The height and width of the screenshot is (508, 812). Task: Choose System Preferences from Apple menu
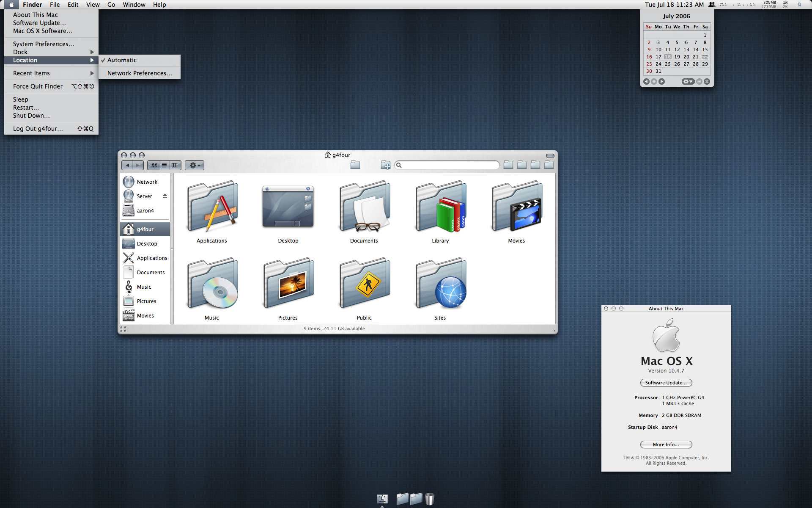[x=51, y=44]
